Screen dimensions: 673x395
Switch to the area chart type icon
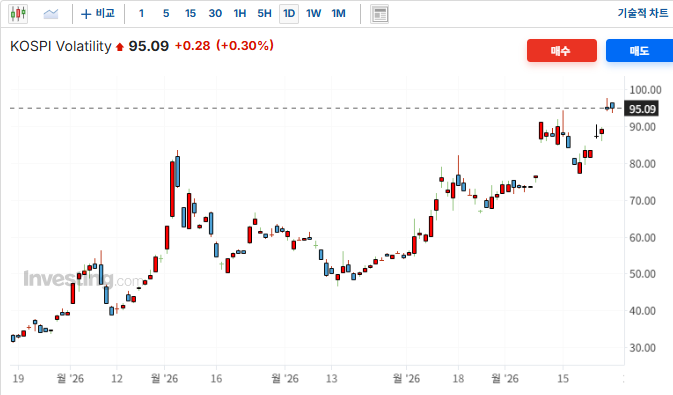[x=51, y=14]
